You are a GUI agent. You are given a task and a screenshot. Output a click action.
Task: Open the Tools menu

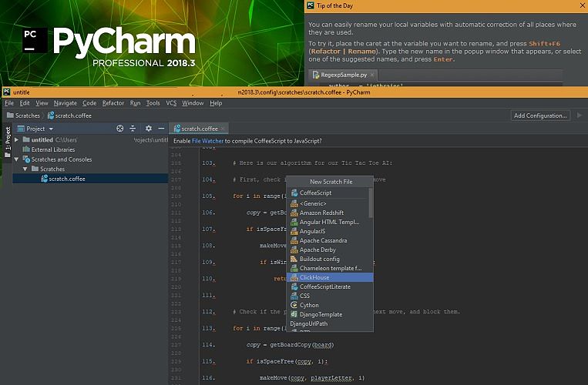coord(153,103)
